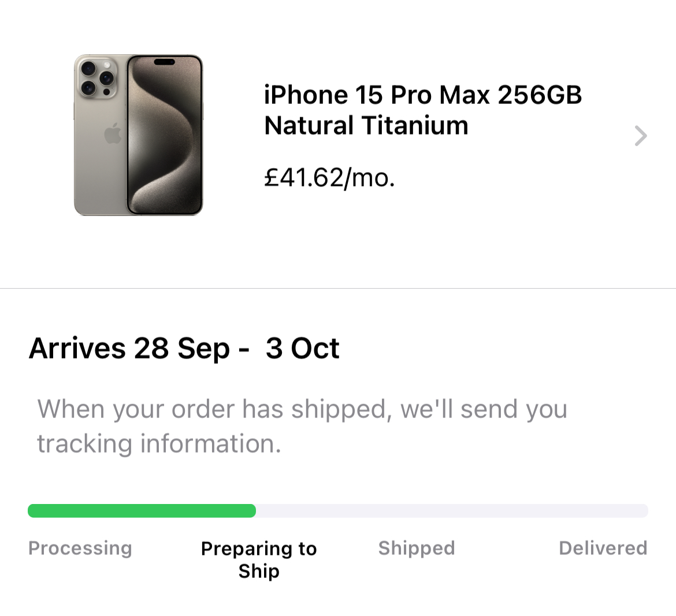
Task: Click the horizontal divider below the product row
Action: [x=338, y=288]
